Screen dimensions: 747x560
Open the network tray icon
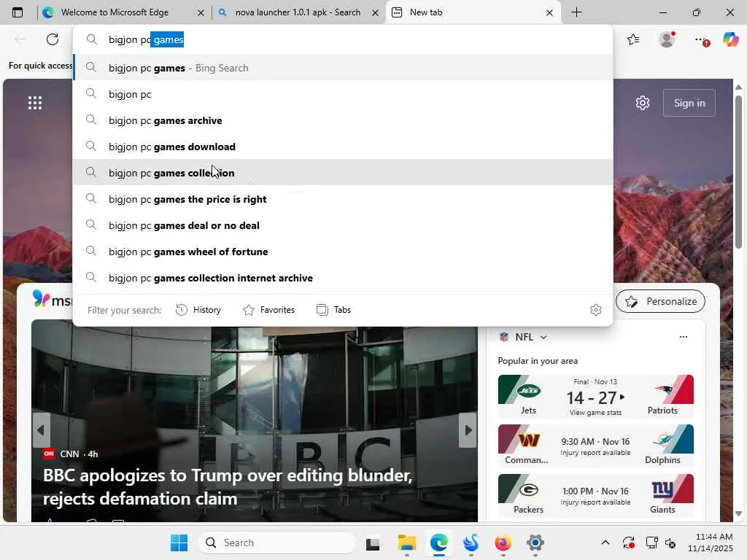[x=651, y=542]
